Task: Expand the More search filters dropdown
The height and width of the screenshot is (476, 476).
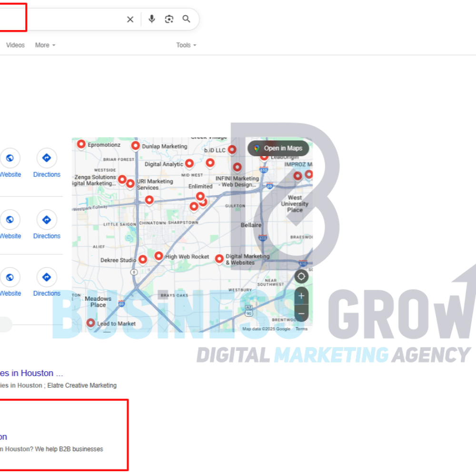Action: click(45, 45)
